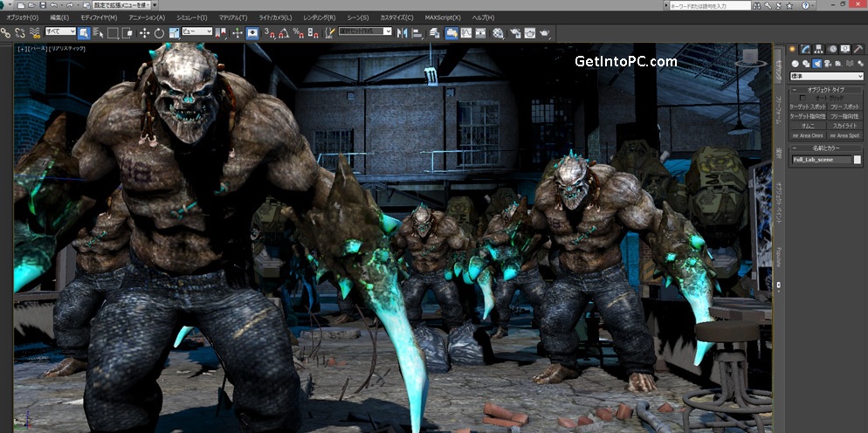Image resolution: width=868 pixels, height=433 pixels.
Task: Switch to the Motion panel tab
Action: (832, 49)
